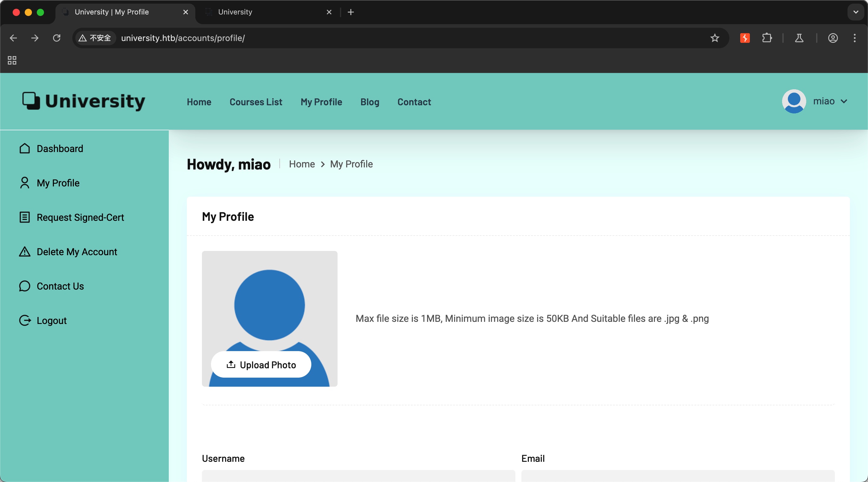Image resolution: width=868 pixels, height=482 pixels.
Task: Open the Chrome three-dot menu
Action: click(x=854, y=38)
